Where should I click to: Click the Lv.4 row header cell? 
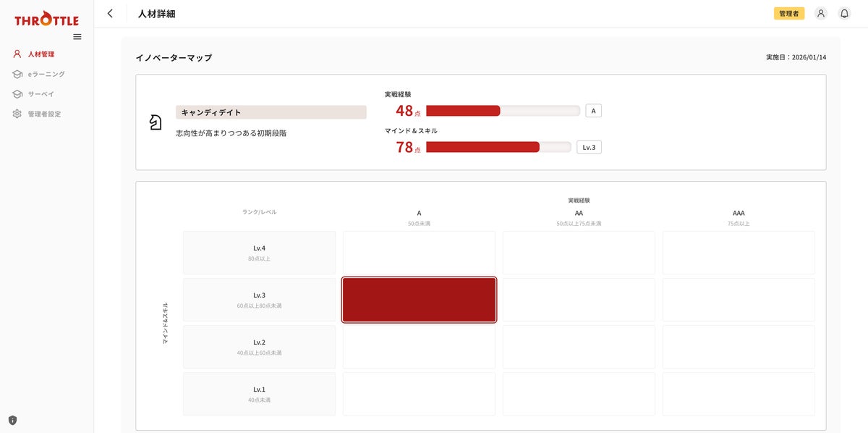coord(259,253)
